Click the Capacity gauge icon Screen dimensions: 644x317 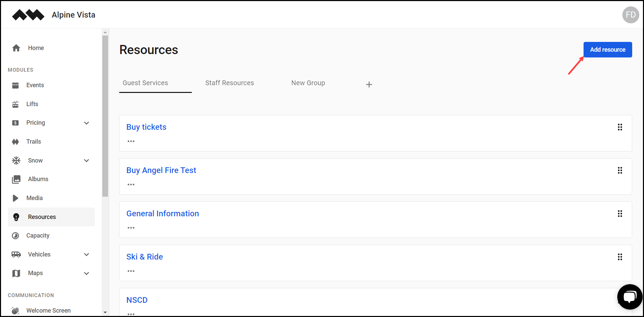[x=16, y=236]
